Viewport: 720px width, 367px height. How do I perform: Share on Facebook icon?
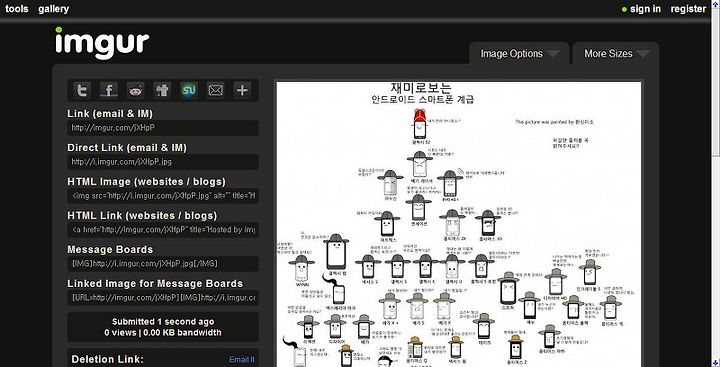pos(109,90)
